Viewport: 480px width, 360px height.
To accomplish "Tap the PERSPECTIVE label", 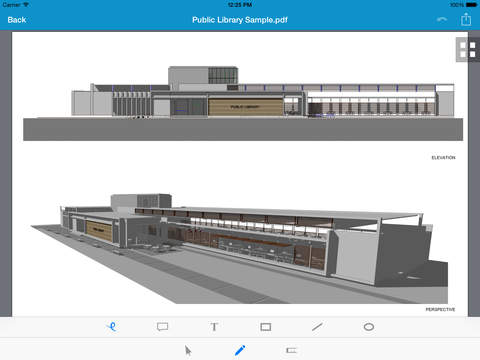I will [440, 310].
